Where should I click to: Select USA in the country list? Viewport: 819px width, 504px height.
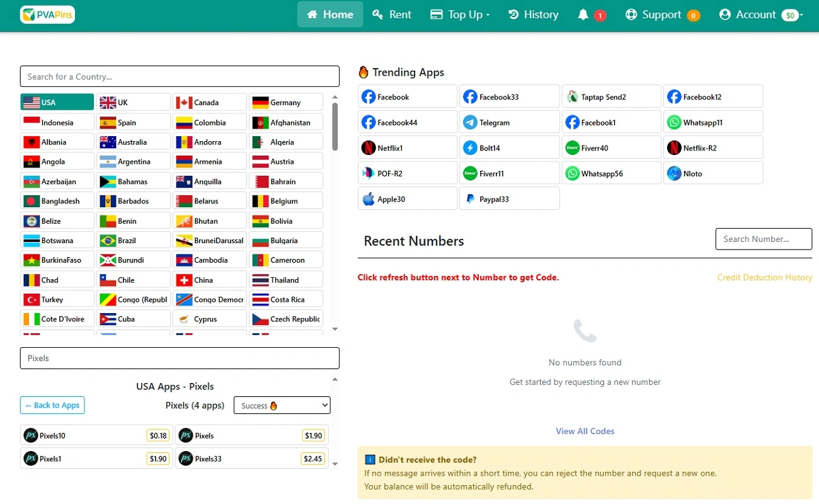57,102
